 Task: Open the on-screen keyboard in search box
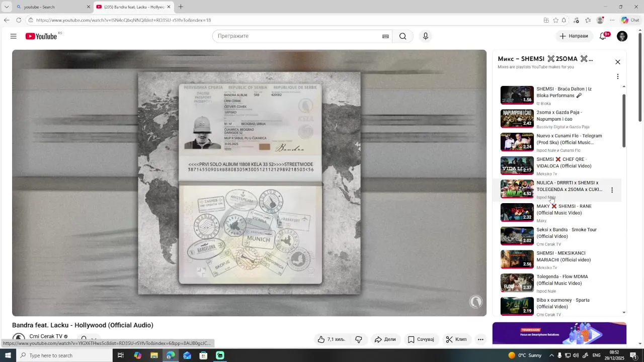click(385, 36)
